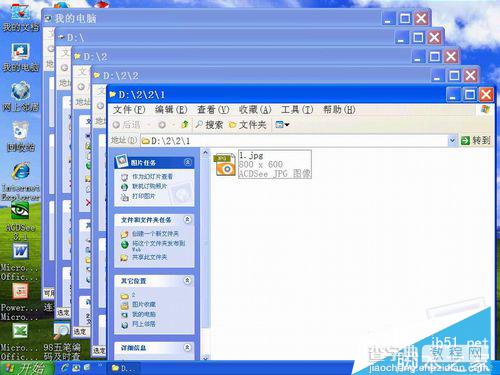Image resolution: width=500 pixels, height=375 pixels.
Task: Open the 查看(V) menu
Action: [213, 109]
